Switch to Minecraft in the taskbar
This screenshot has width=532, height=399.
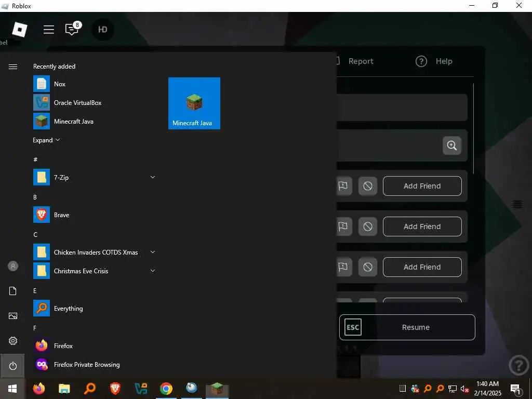(x=217, y=389)
